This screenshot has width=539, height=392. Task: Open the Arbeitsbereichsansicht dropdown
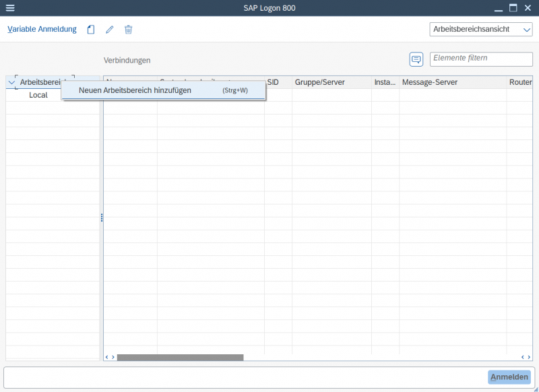pyautogui.click(x=481, y=30)
